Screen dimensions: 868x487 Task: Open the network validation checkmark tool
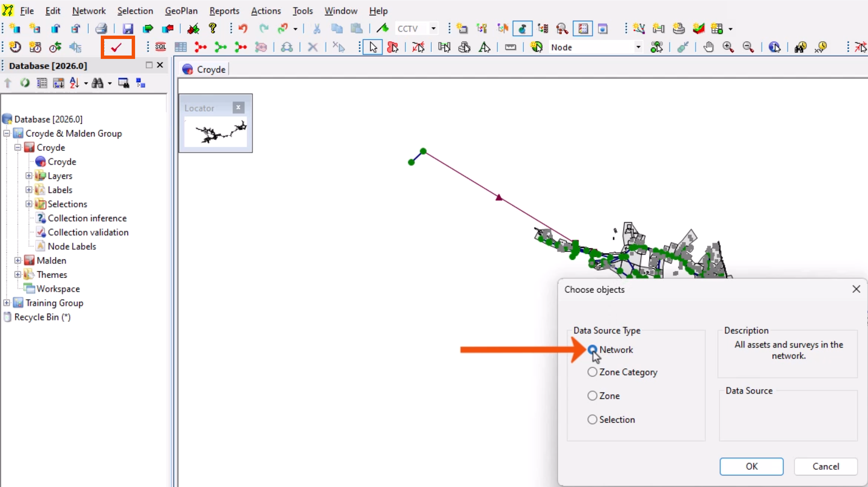(117, 47)
